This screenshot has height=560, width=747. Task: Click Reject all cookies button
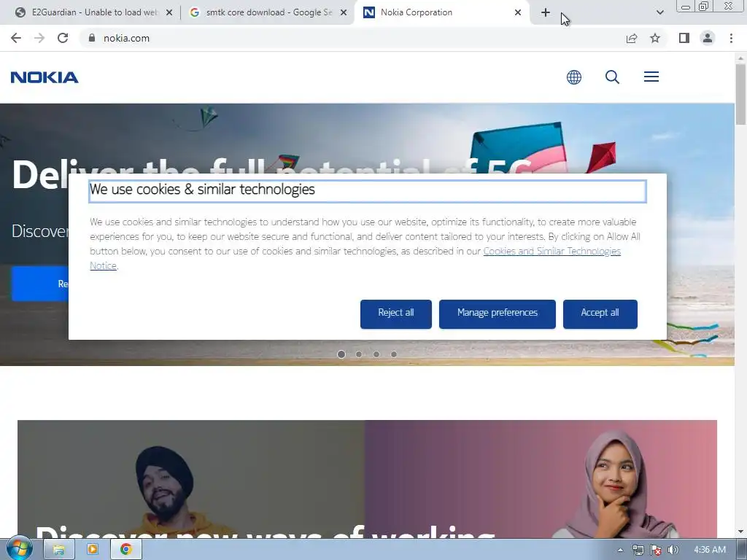(x=396, y=314)
